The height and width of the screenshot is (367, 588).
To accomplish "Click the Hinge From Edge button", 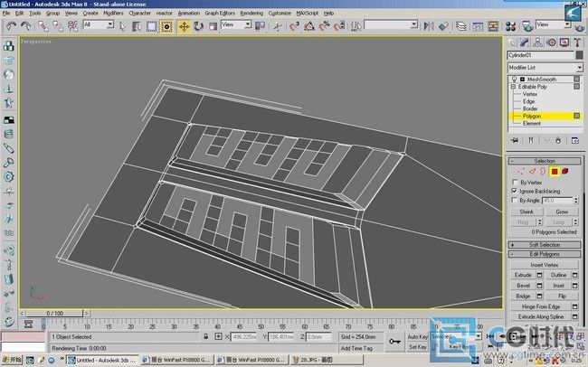I will click(x=541, y=306).
